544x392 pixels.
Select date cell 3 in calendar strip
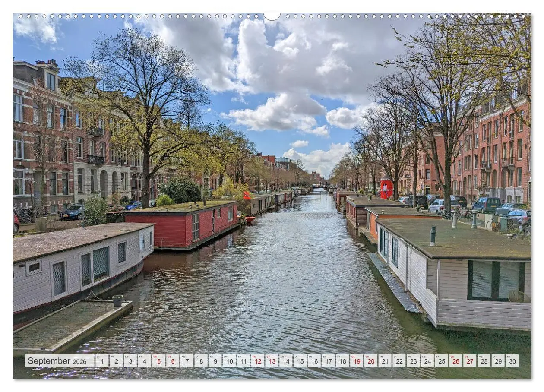[130, 361]
